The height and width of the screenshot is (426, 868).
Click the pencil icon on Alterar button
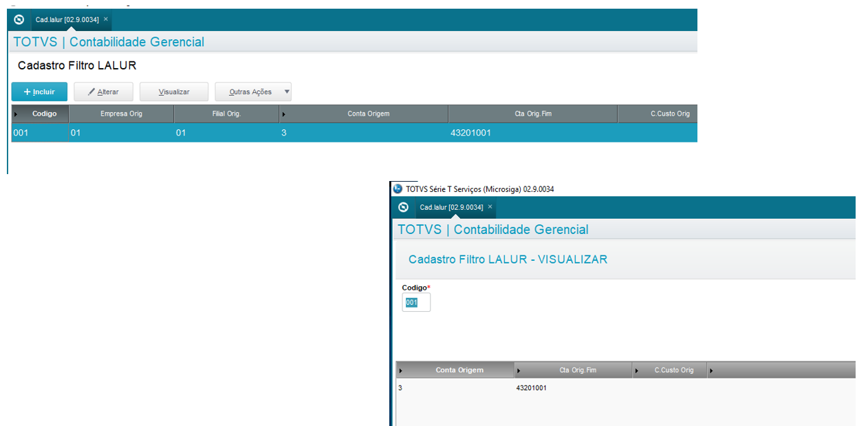tap(91, 92)
